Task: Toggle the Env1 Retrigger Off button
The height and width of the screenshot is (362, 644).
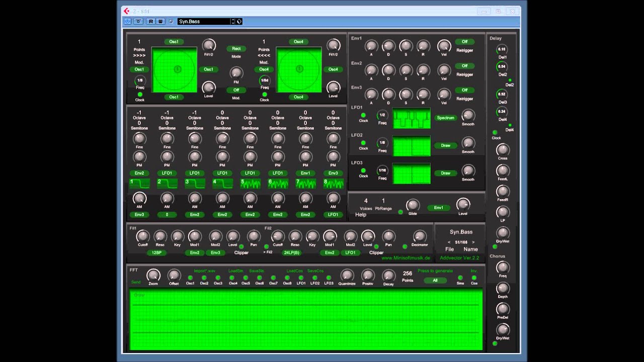Action: click(464, 42)
